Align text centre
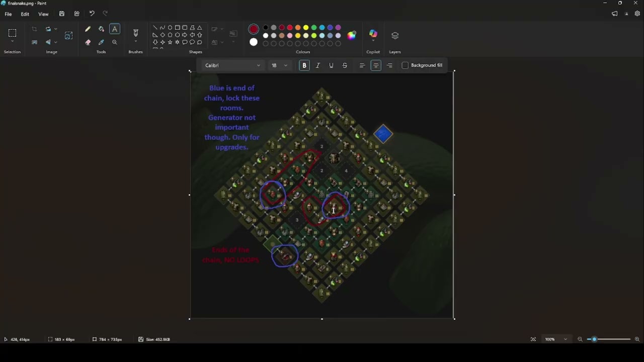The image size is (644, 362). 376,65
